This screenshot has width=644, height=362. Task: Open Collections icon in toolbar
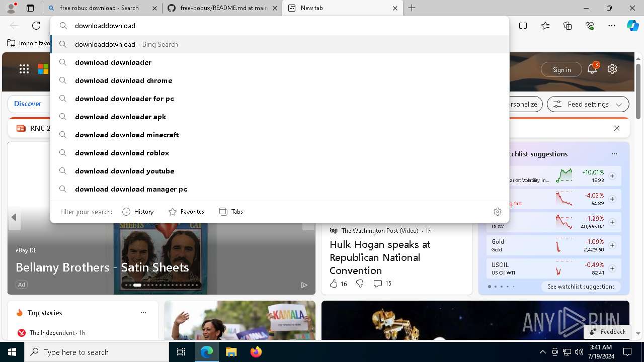[x=568, y=26]
